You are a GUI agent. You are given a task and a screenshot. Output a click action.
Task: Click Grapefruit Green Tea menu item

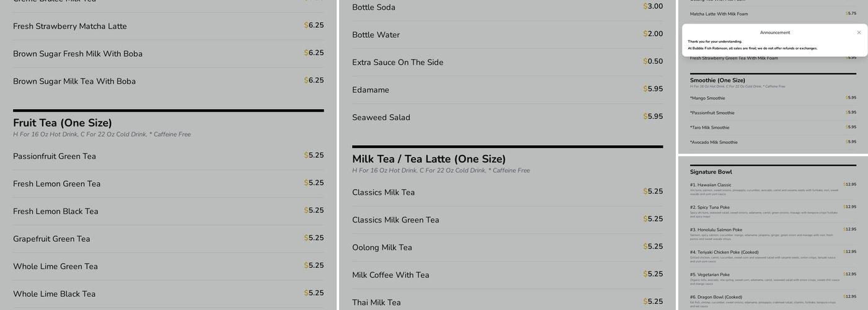pos(51,239)
